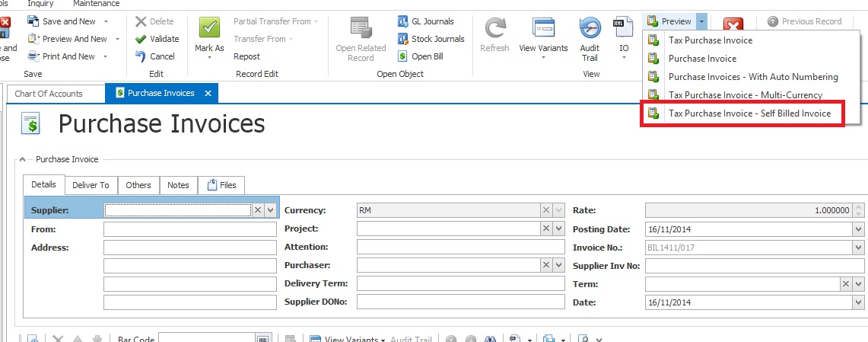Click into the From text field
The image size is (868, 342).
coord(190,229)
